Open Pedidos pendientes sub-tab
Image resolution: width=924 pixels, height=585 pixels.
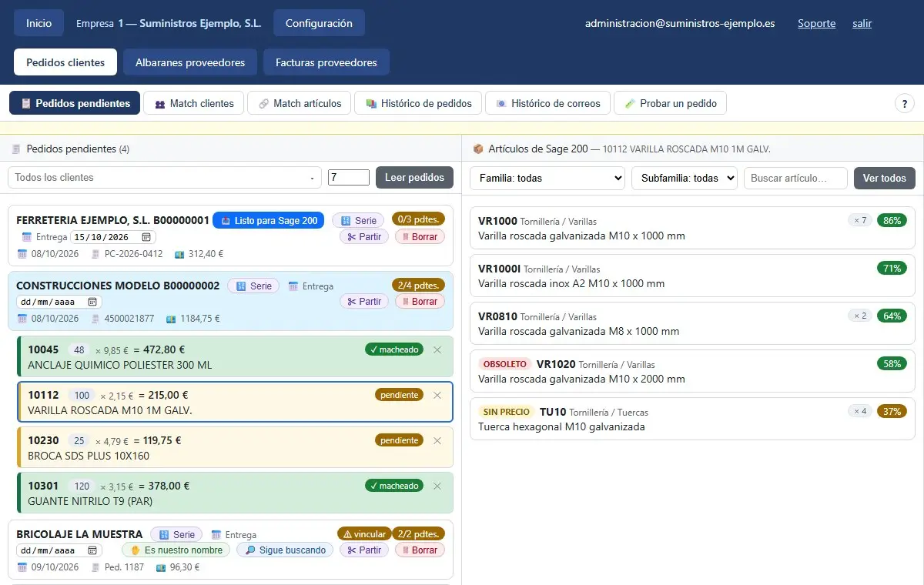click(x=75, y=103)
